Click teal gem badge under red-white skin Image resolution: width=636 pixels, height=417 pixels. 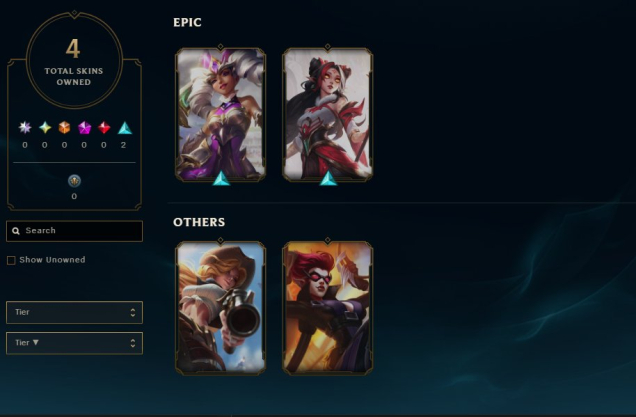point(328,178)
